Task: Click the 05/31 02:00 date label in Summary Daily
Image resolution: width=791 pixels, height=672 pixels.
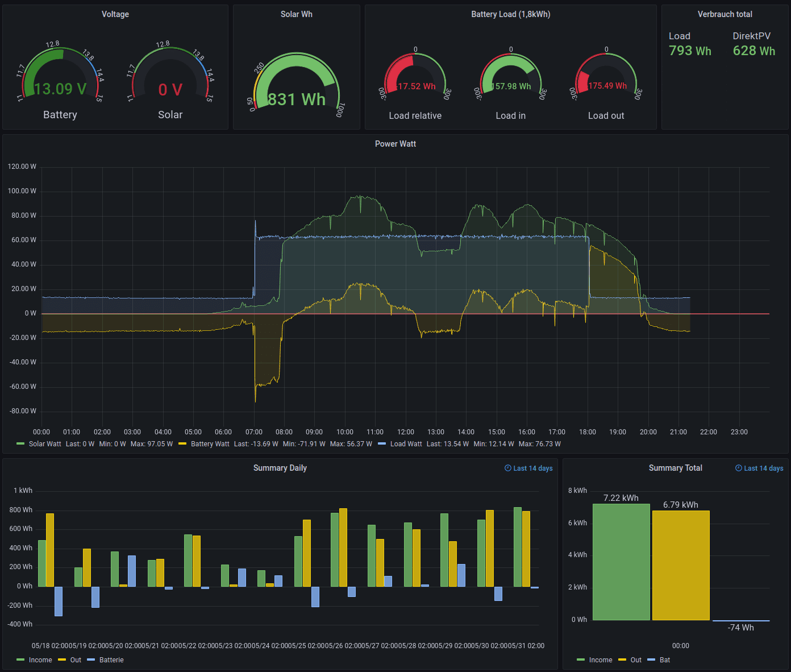Action: (x=526, y=646)
